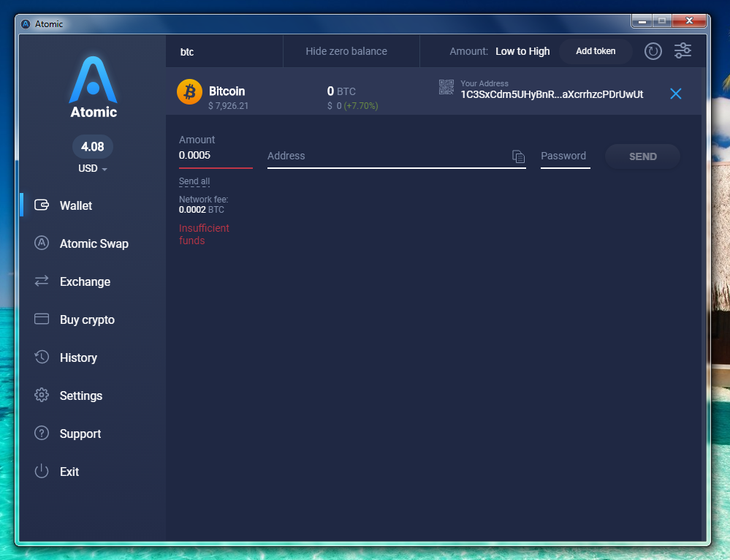Open Settings from the sidebar
This screenshot has width=730, height=560.
(81, 396)
